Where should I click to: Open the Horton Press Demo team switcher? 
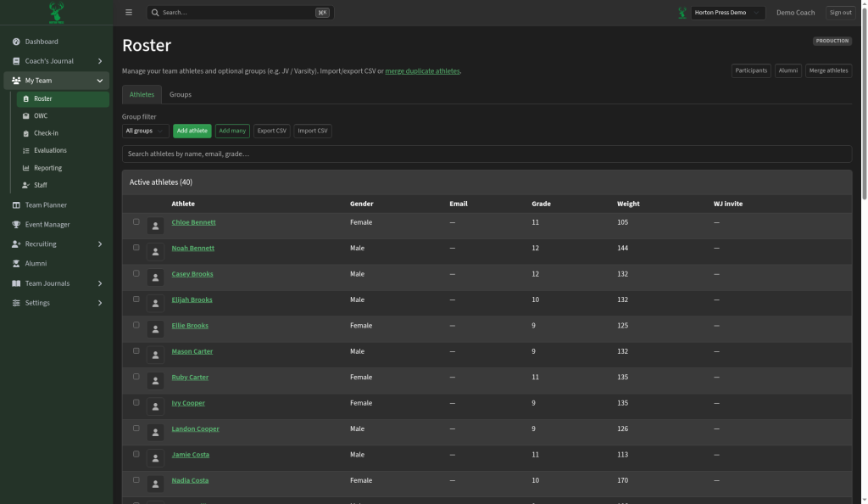(728, 13)
